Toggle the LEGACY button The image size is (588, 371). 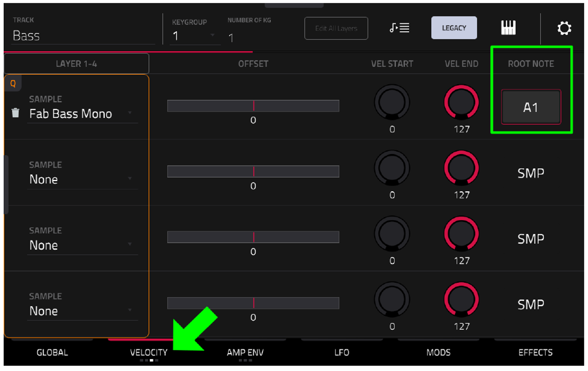454,28
